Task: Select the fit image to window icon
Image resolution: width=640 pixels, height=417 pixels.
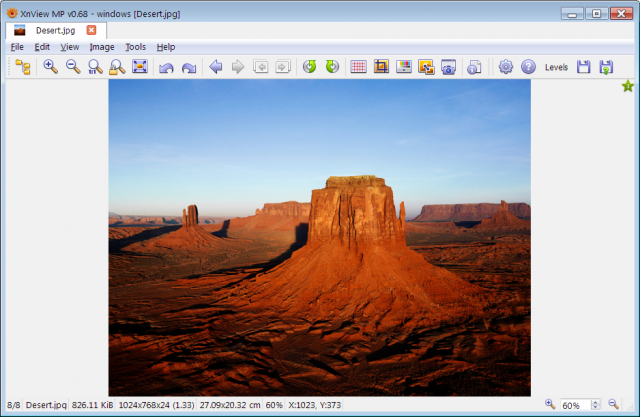Action: (140, 67)
